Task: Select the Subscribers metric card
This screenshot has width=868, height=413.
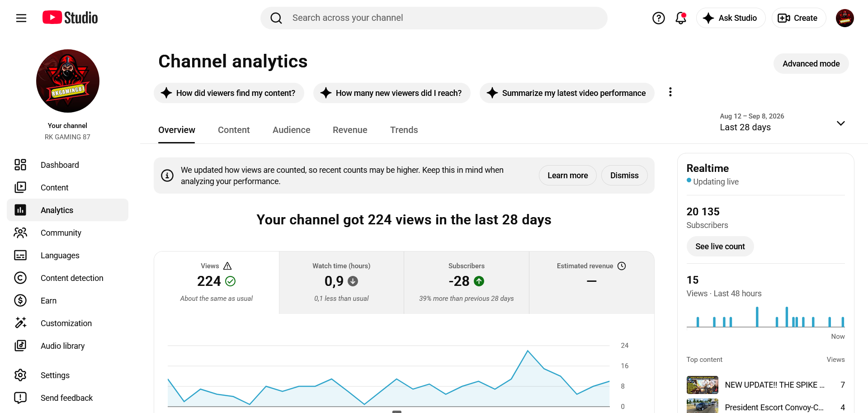Action: point(467,282)
